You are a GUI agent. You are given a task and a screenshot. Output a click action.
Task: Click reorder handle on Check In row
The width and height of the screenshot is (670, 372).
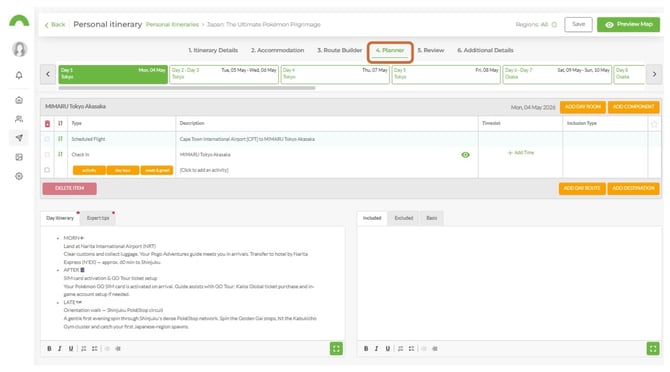[60, 154]
